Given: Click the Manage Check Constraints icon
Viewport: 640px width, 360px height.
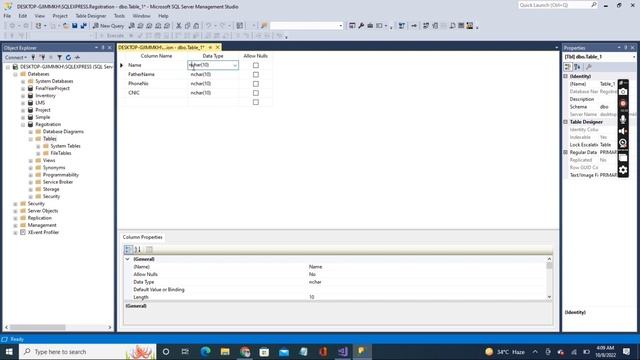Looking at the screenshot, I should click(461, 26).
